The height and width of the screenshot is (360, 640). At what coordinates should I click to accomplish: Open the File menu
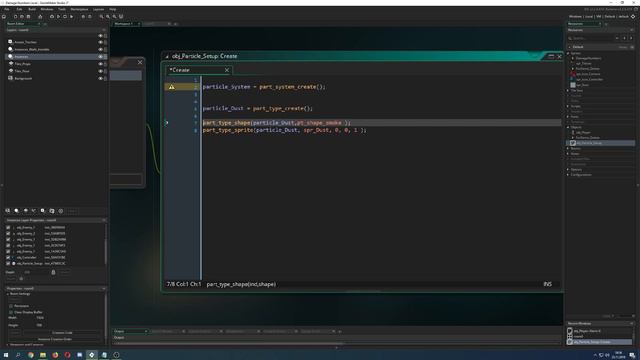(7, 9)
